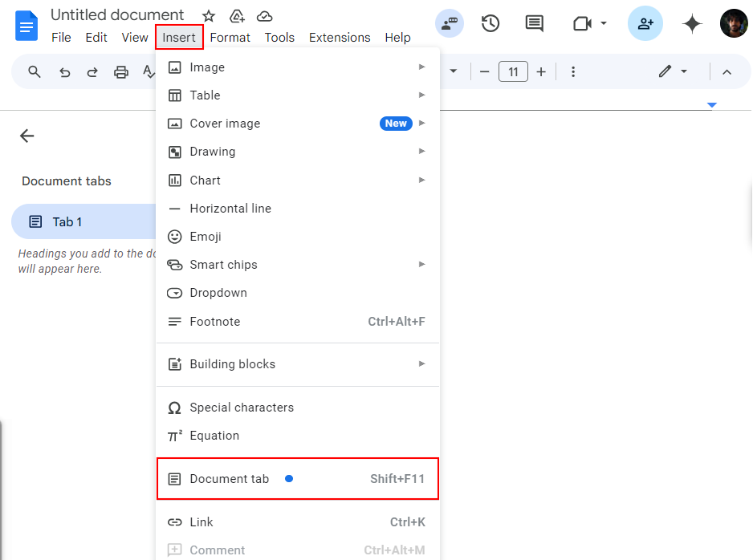Open the Format menu
Image resolution: width=753 pixels, height=560 pixels.
pyautogui.click(x=230, y=38)
